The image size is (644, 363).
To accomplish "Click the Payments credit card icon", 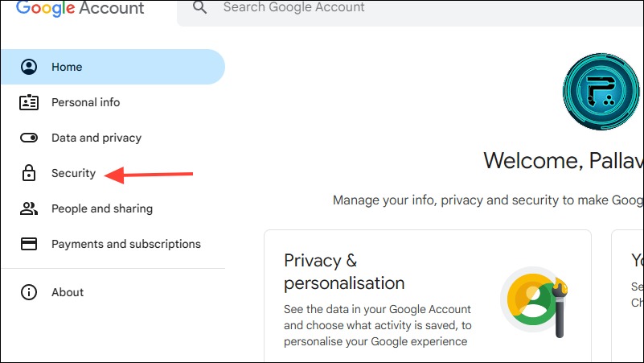I will pyautogui.click(x=29, y=244).
